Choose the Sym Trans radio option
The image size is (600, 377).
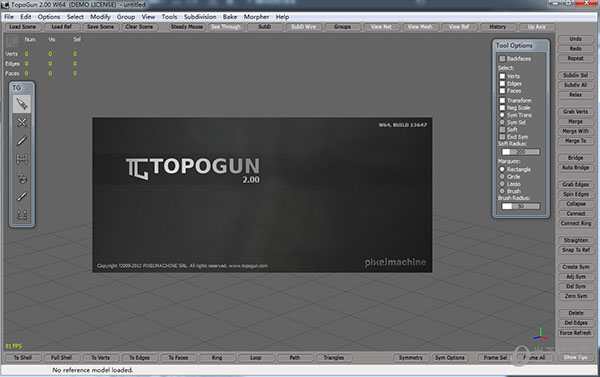tap(502, 115)
